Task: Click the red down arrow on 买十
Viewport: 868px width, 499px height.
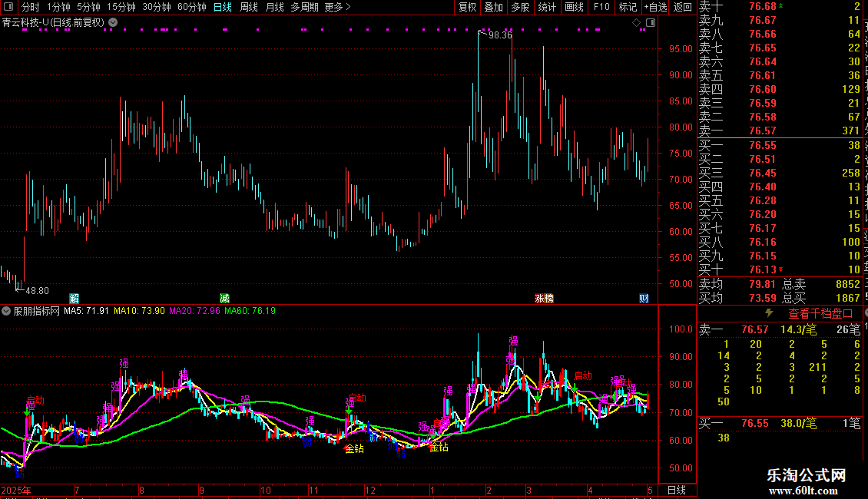Action: (x=781, y=269)
